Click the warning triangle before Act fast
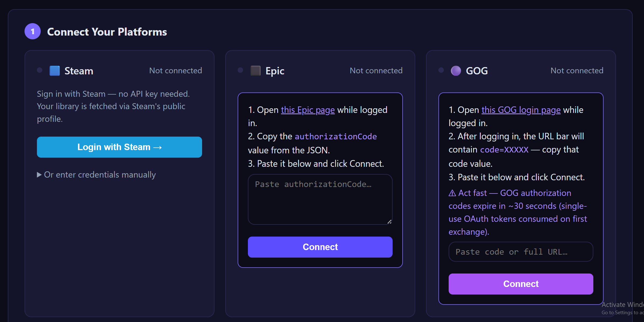The image size is (644, 322). point(452,193)
